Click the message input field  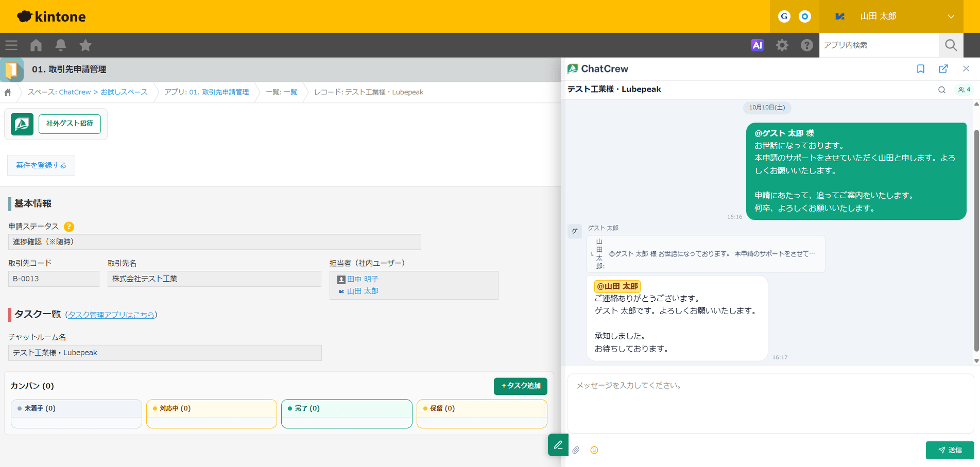770,404
